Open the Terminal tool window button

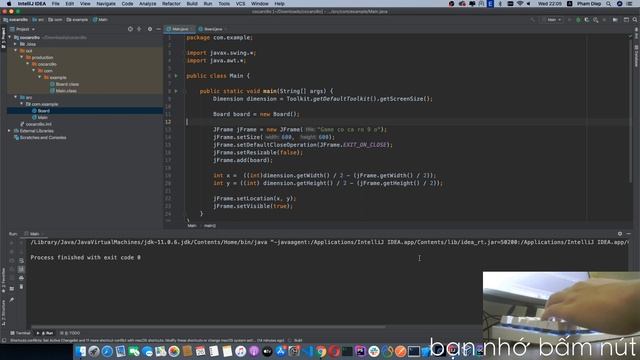pyautogui.click(x=20, y=333)
